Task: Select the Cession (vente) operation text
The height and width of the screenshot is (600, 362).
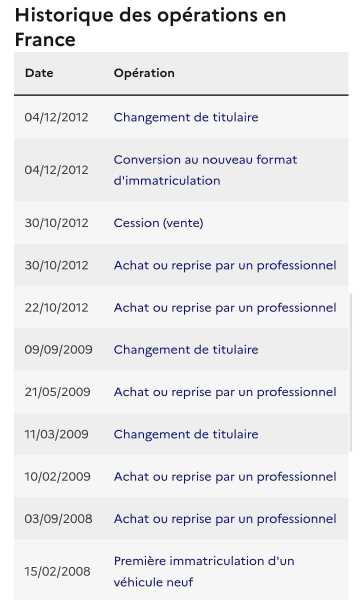Action: coord(158,223)
